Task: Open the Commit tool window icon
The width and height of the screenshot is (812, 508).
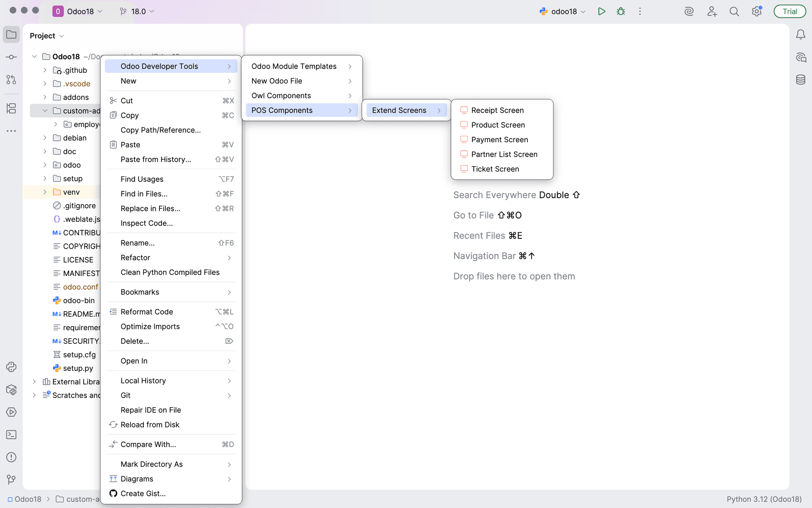Action: pyautogui.click(x=11, y=57)
